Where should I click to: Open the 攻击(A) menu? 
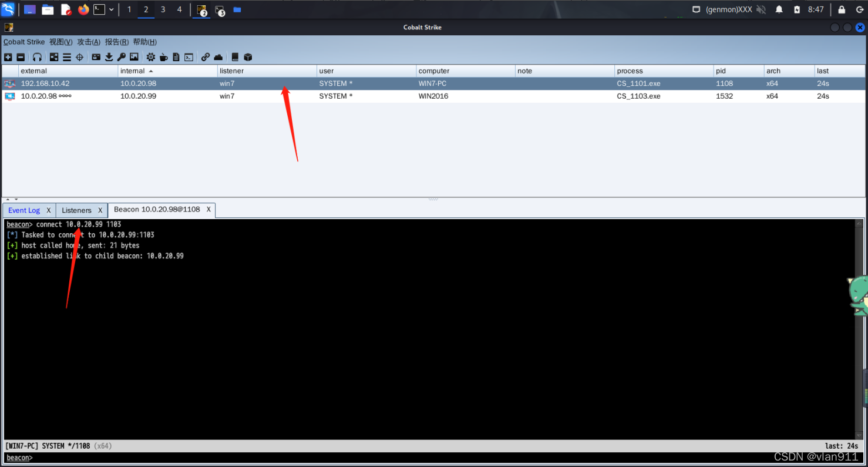pos(89,42)
